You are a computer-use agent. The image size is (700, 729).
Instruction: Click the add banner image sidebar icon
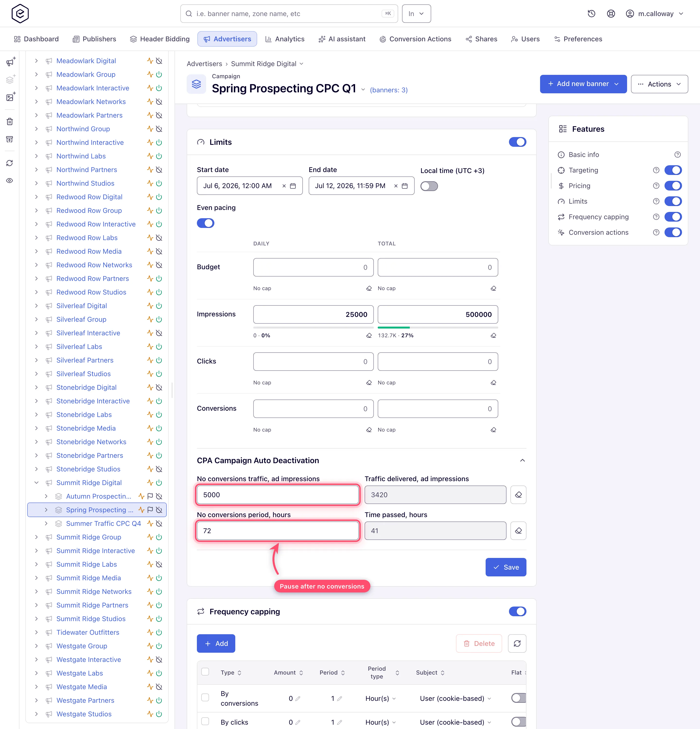pyautogui.click(x=10, y=97)
